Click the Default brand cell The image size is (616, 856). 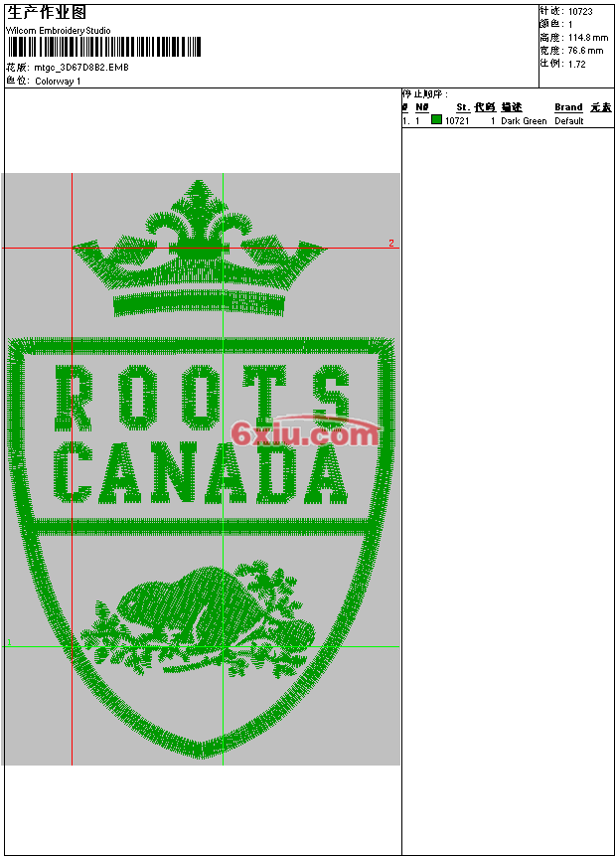coord(569,121)
